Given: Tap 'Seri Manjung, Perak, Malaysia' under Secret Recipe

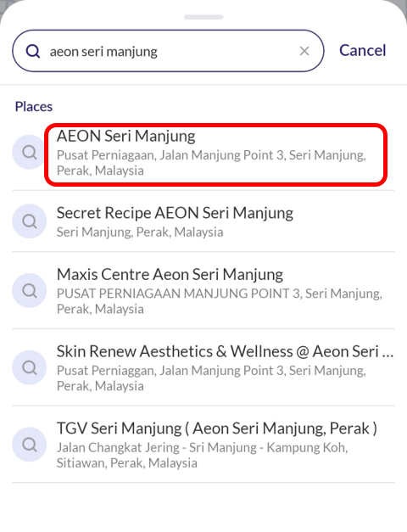Looking at the screenshot, I should (140, 232).
